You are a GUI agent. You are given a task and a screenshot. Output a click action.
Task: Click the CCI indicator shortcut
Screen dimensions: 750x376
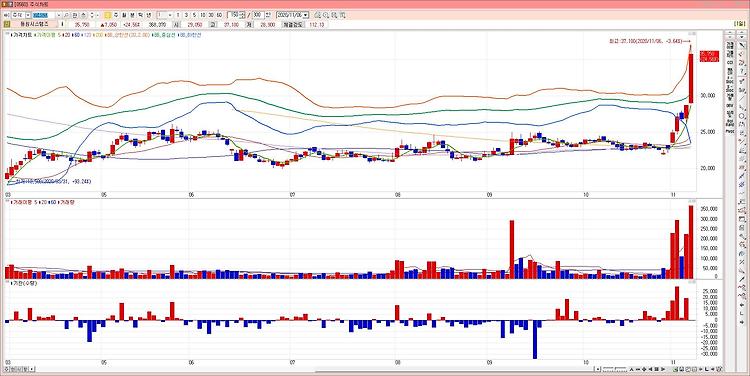click(x=730, y=63)
